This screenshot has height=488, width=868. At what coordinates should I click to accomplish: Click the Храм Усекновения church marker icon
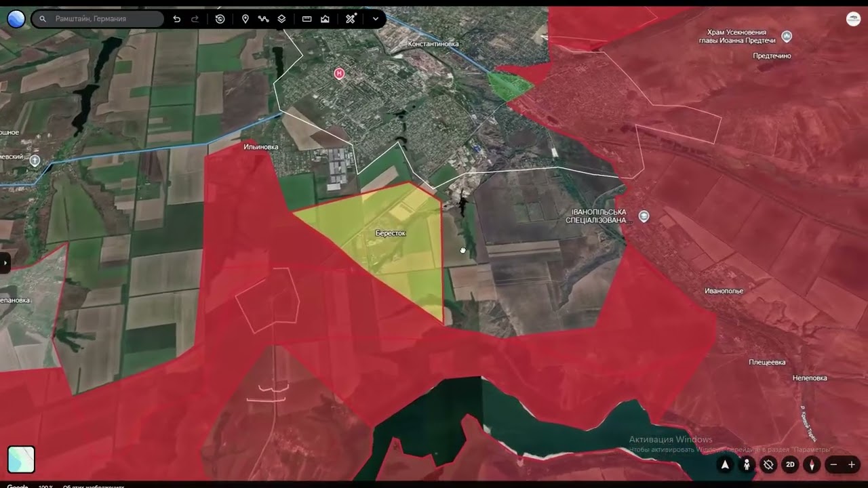coord(787,36)
